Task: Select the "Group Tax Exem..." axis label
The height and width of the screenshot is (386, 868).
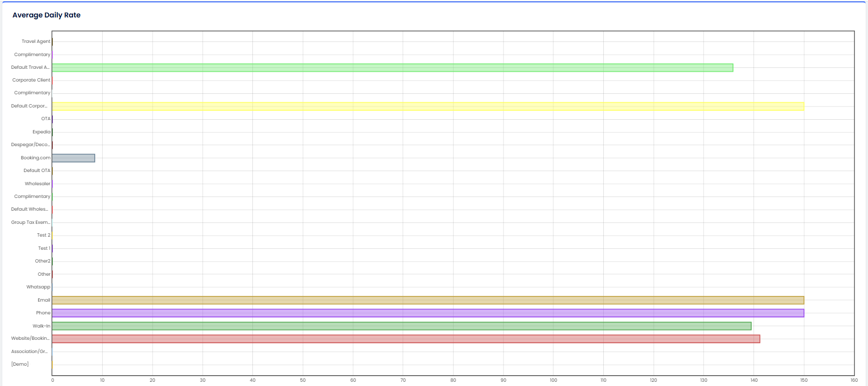Action: pyautogui.click(x=31, y=222)
